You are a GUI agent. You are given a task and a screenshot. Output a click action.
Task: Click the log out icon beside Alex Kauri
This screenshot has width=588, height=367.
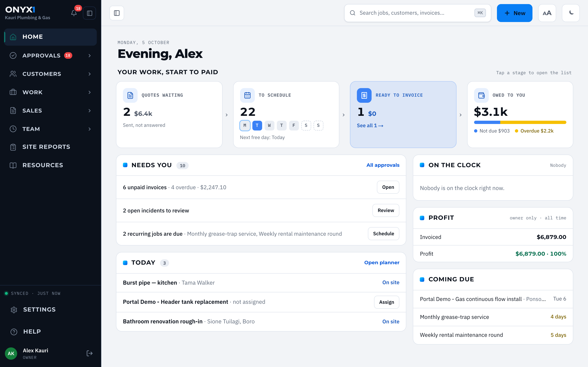point(89,353)
